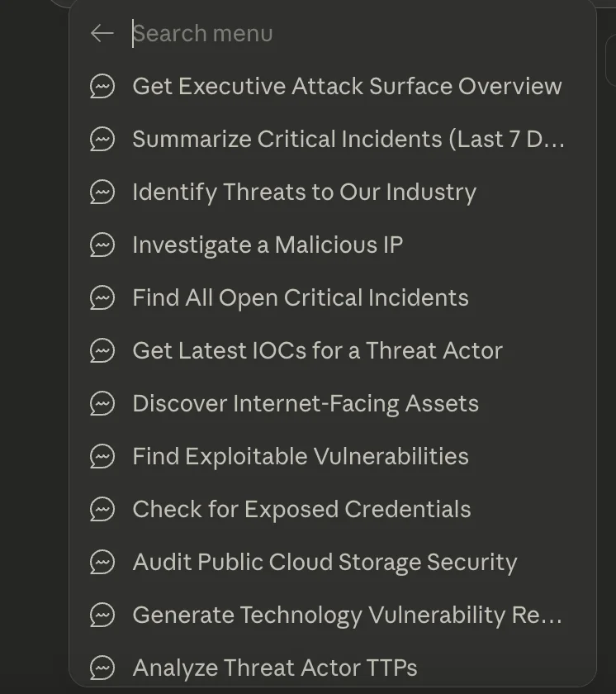Click chat icon beside Discover Internet-Facing Assets
The height and width of the screenshot is (694, 616).
coord(102,403)
